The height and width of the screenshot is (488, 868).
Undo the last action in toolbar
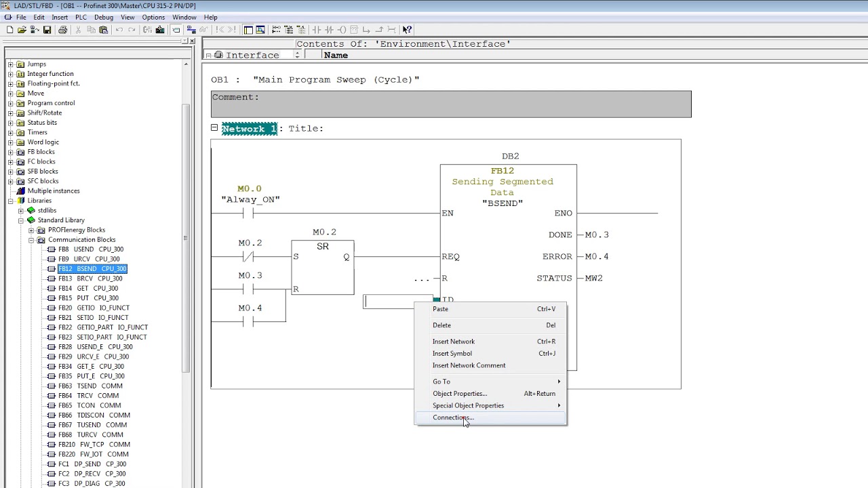point(119,30)
